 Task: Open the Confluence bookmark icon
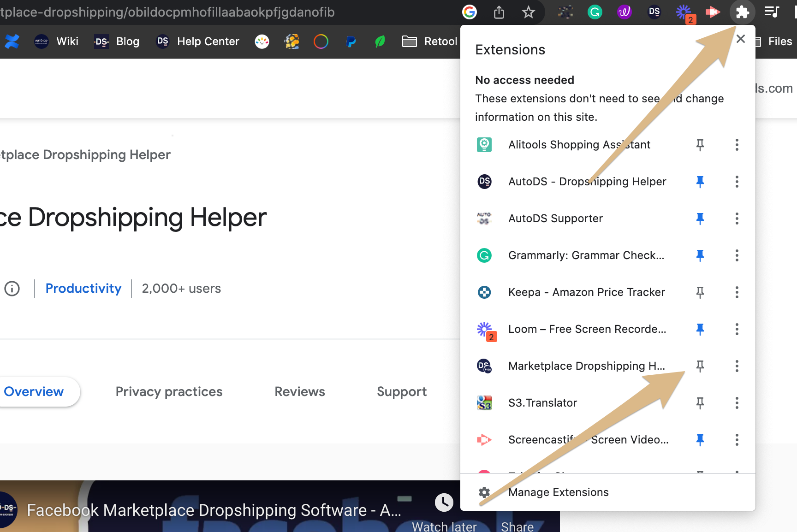(x=12, y=41)
